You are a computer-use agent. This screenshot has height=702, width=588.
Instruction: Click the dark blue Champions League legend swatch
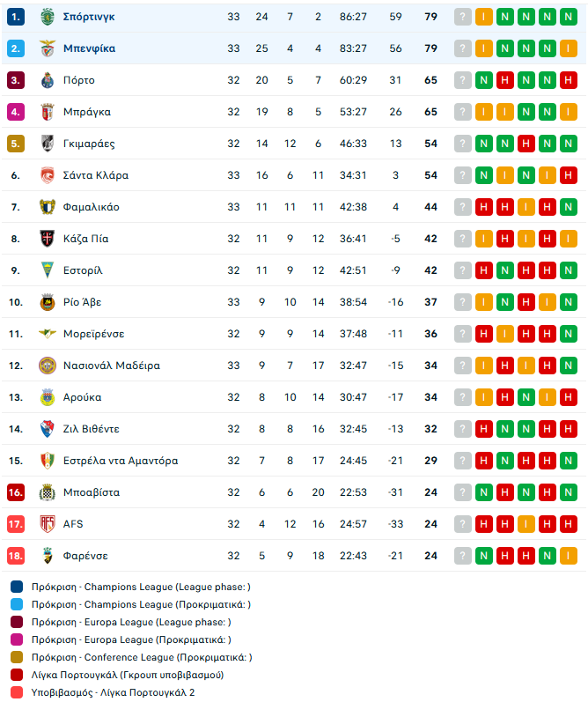point(17,587)
